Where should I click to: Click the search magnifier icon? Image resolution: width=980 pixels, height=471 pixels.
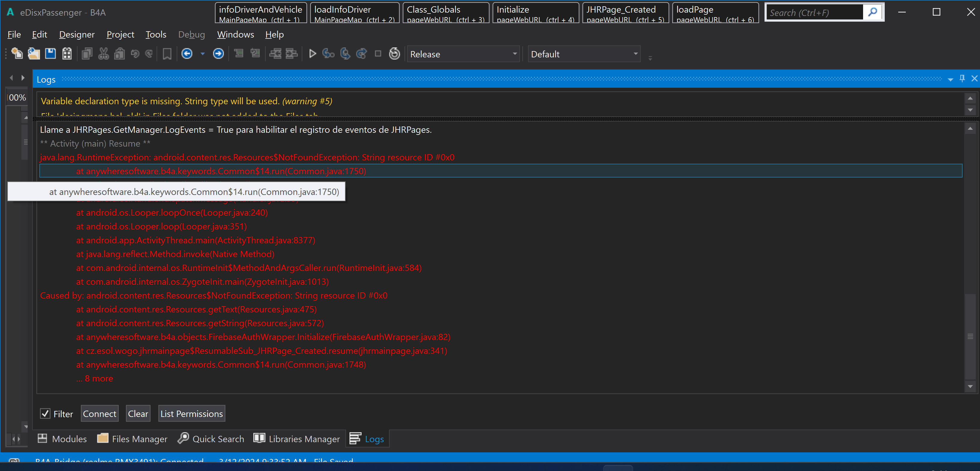click(x=873, y=12)
